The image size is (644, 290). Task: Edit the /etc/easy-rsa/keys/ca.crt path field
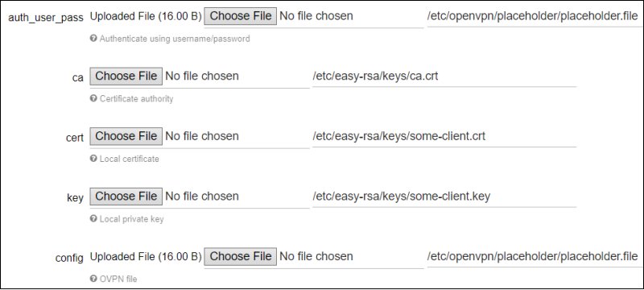pos(444,77)
